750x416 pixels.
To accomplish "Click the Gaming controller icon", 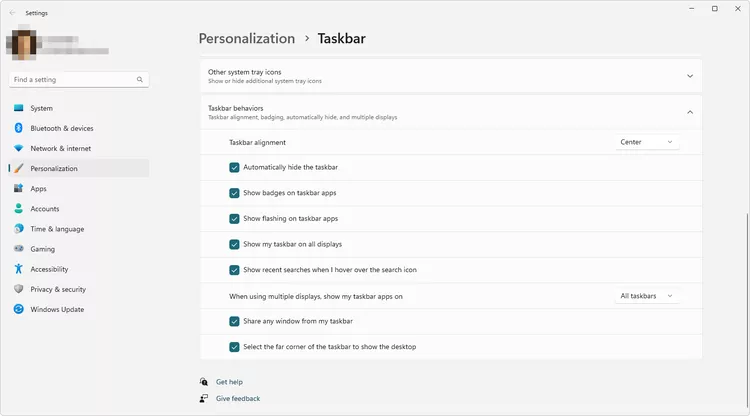I will pyautogui.click(x=19, y=249).
